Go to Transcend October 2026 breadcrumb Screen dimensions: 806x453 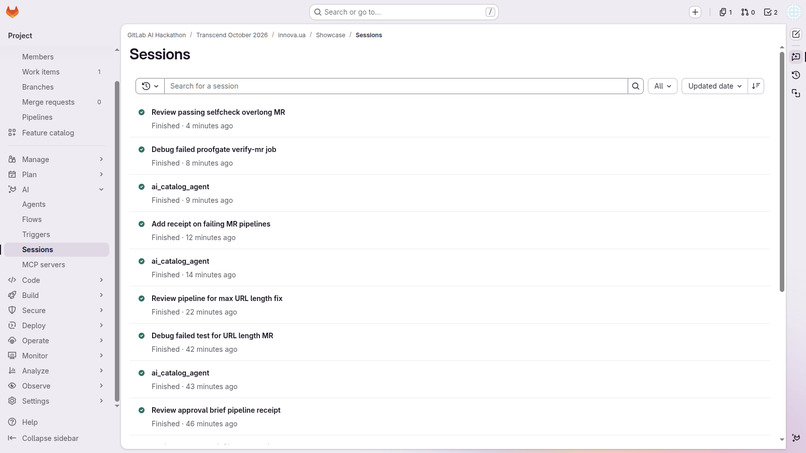pyautogui.click(x=232, y=35)
